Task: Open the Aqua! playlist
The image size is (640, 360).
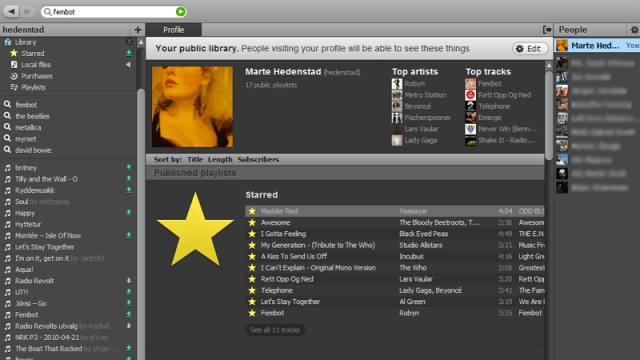Action: point(24,269)
